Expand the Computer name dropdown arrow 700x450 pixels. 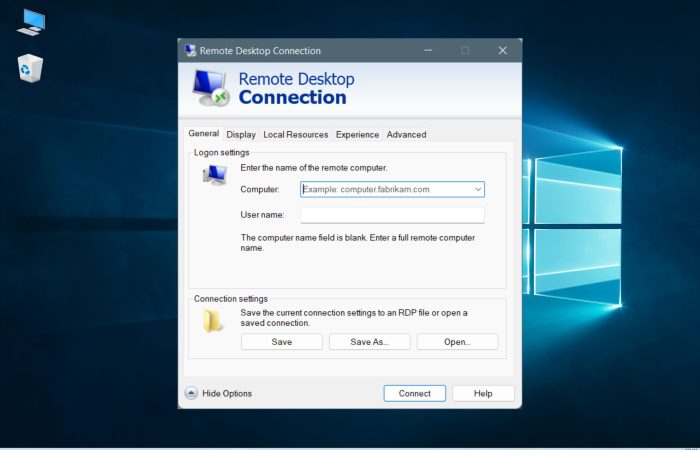[478, 189]
